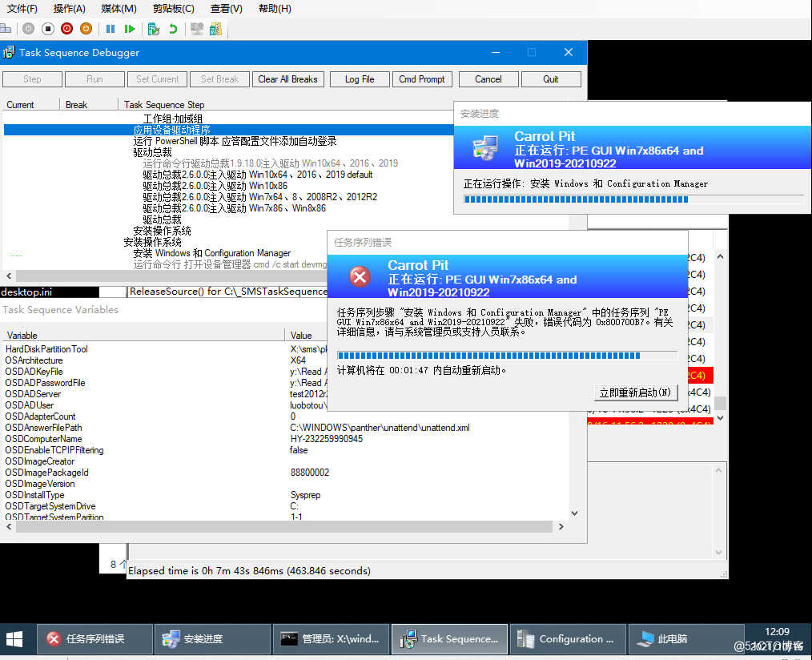Click the 安装进度 dialog progress bar
812x660 pixels.
pos(634,199)
